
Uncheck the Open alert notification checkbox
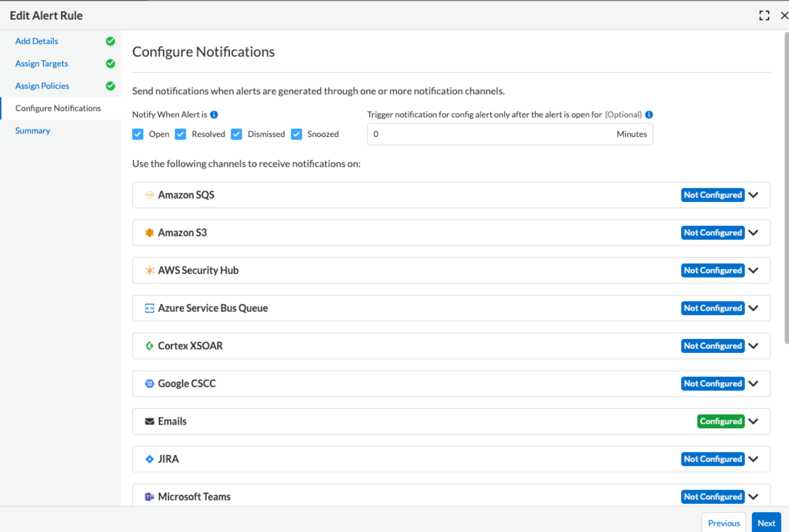[x=138, y=134]
